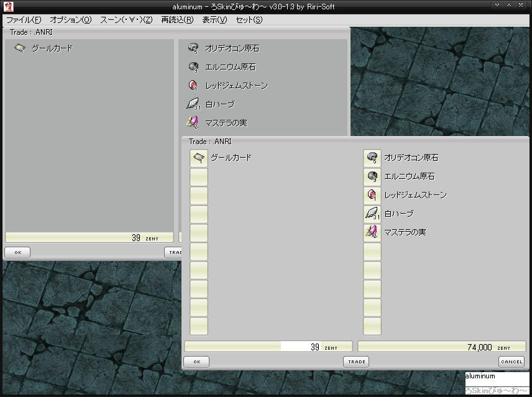Image resolution: width=532 pixels, height=397 pixels.
Task: Click オリデオコン原石 icon in back trade window
Action: (x=193, y=48)
